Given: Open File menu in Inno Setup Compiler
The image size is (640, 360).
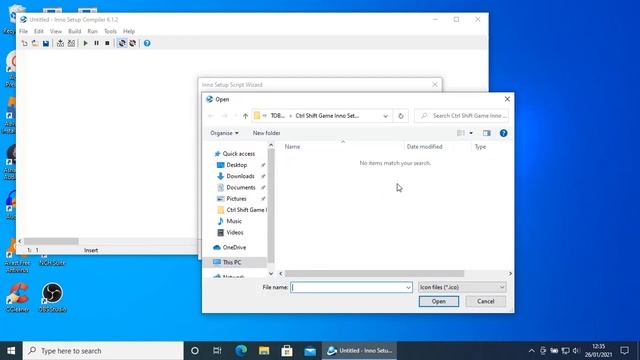Looking at the screenshot, I should click(23, 31).
